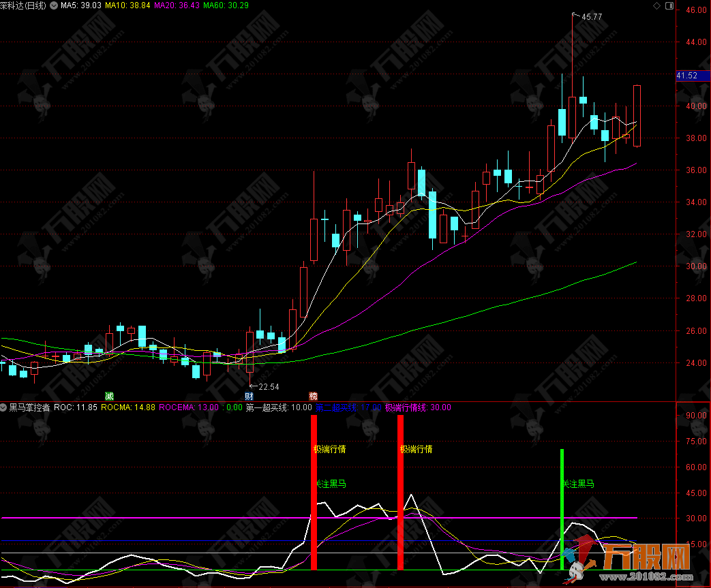Screen dimensions: 711x588
Task: Click the 22.54 low price annotation
Action: click(x=269, y=387)
